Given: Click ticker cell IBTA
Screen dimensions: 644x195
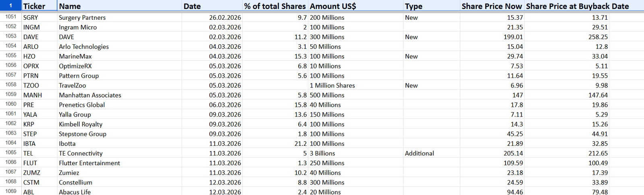Looking at the screenshot, I should point(39,143).
